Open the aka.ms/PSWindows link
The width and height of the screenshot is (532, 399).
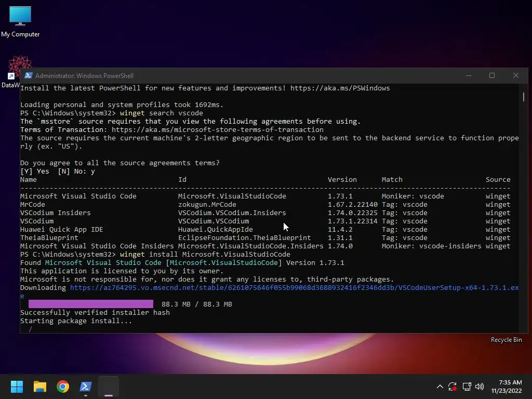[340, 88]
